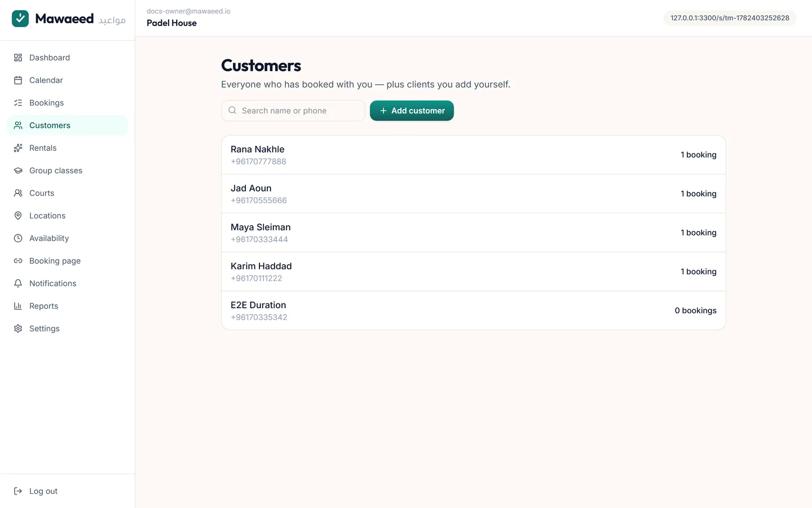This screenshot has width=812, height=508.
Task: Open customer Karim Haddad
Action: 474,271
